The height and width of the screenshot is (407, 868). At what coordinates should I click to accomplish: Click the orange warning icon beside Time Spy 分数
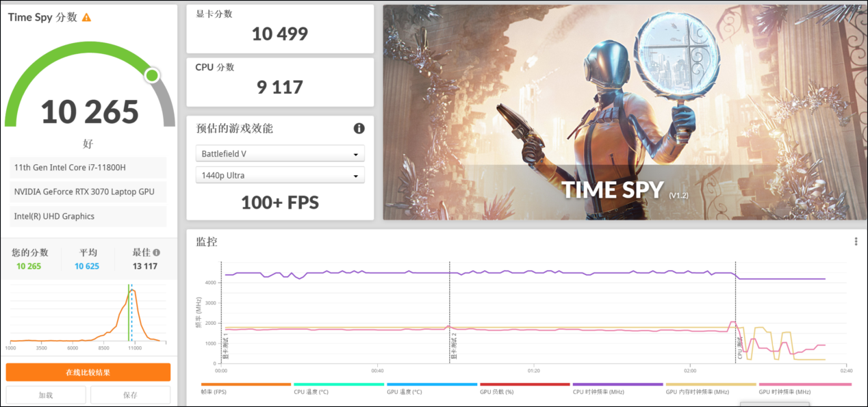(x=86, y=17)
